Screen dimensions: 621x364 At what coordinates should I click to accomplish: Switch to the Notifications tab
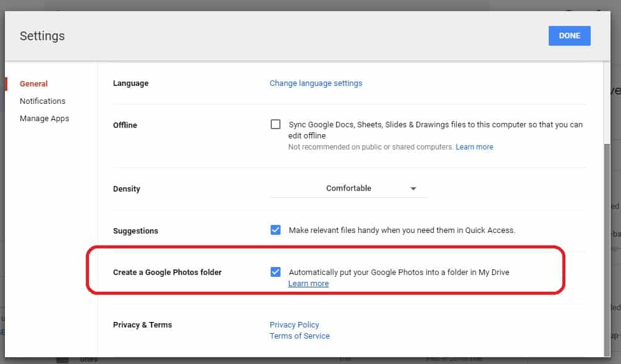tap(43, 101)
